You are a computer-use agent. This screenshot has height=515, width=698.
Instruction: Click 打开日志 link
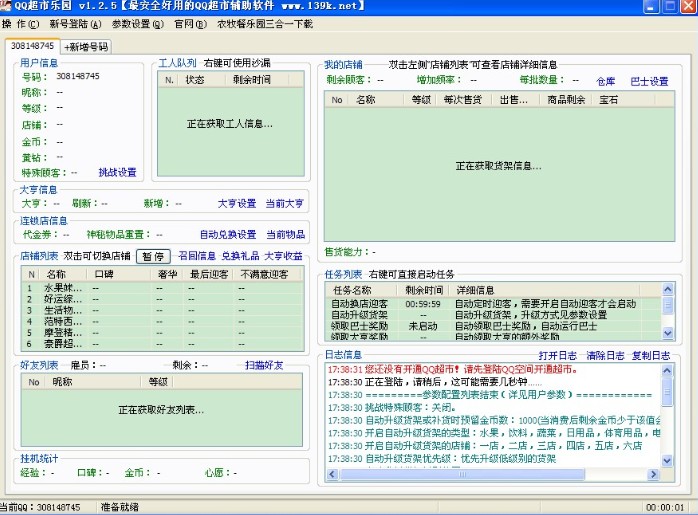[557, 356]
